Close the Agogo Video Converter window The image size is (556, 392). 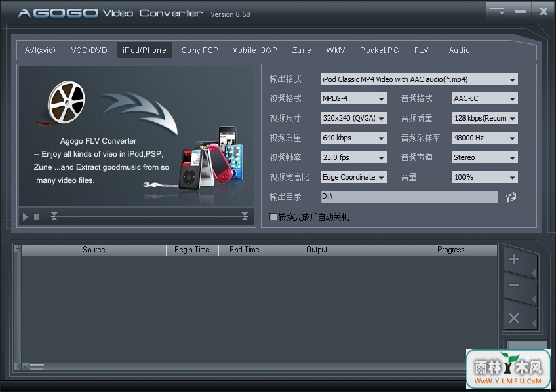543,11
